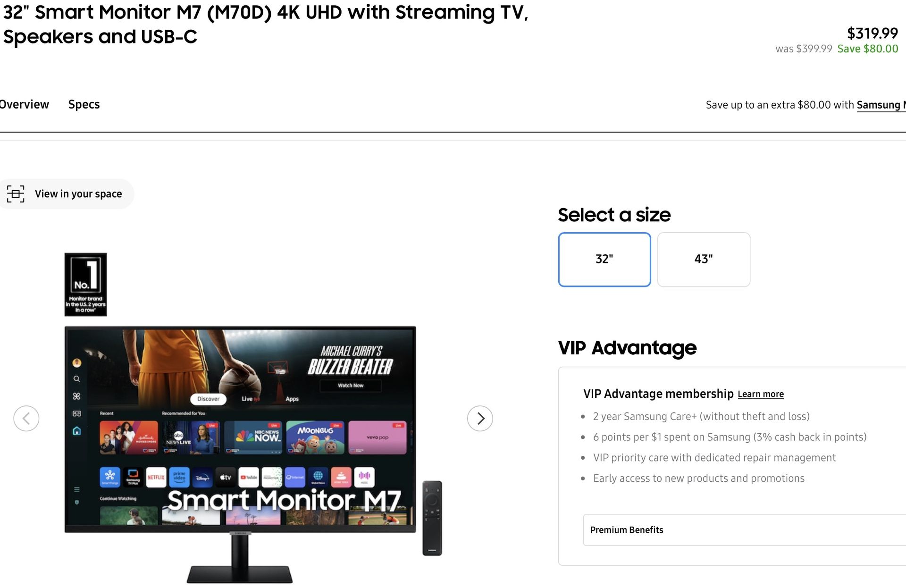Select the 32" size option
906x588 pixels.
(x=604, y=260)
